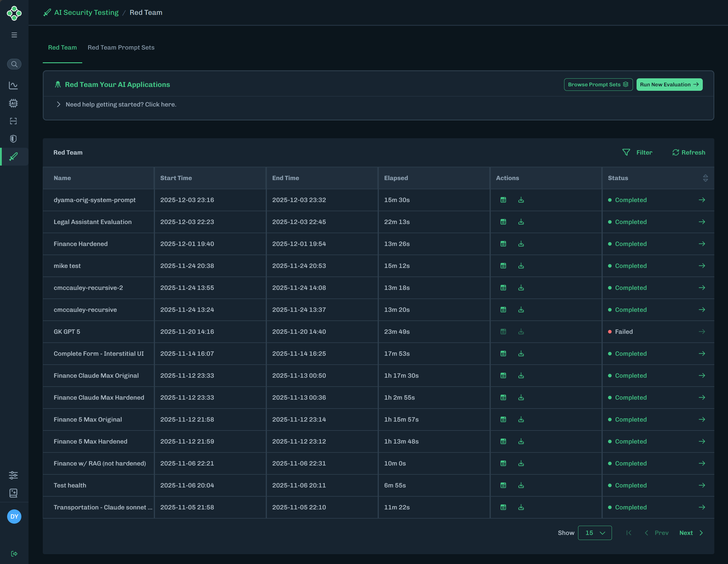
Task: Open the Show 15 rows dropdown
Action: coord(595,533)
